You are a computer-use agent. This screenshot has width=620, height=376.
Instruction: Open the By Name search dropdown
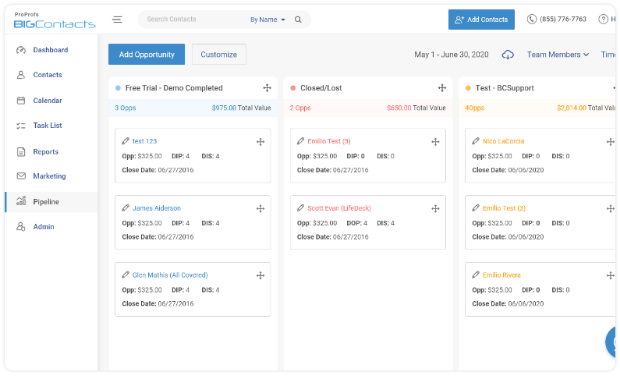[x=268, y=19]
